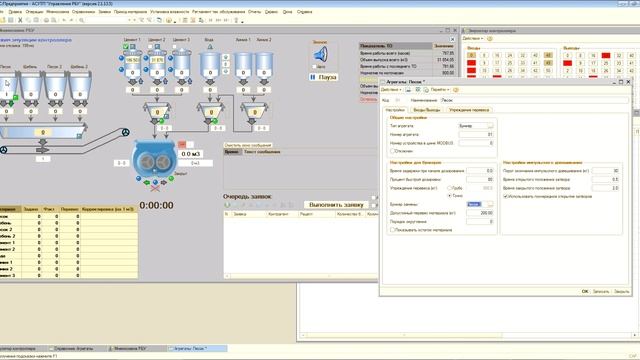
Task: Open Действия dropdown in Агрегаты: Песок window
Action: [x=391, y=90]
